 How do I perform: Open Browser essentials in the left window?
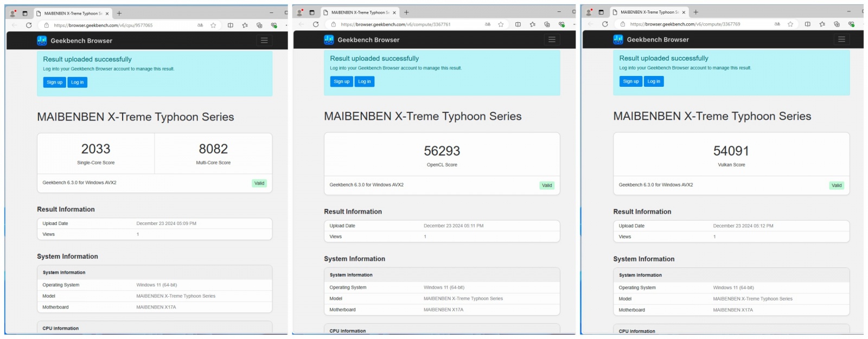click(274, 25)
